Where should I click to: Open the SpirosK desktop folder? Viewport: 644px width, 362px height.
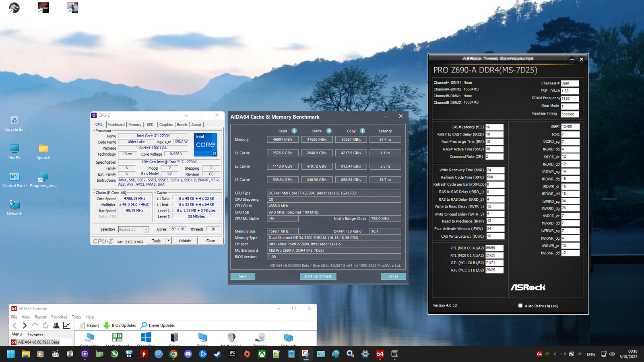43,152
